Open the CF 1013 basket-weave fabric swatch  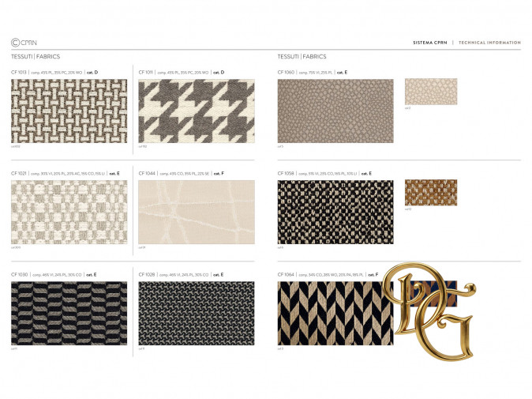(69, 111)
